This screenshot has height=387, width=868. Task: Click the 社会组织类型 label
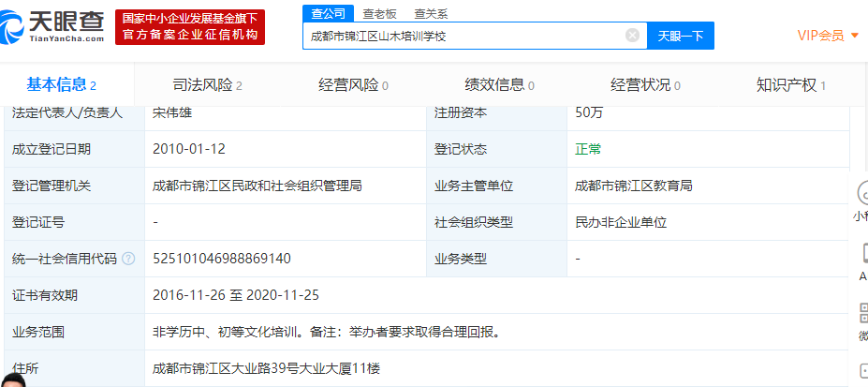coord(474,222)
